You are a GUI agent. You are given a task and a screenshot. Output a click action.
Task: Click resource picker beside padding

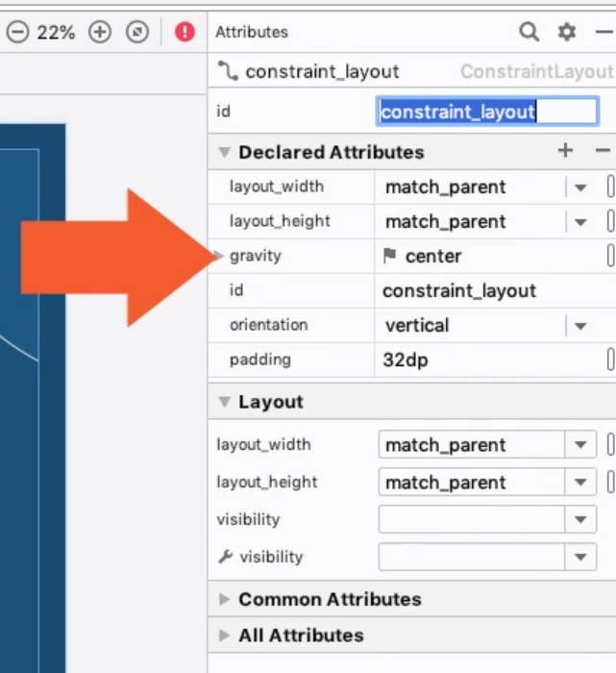coord(610,360)
